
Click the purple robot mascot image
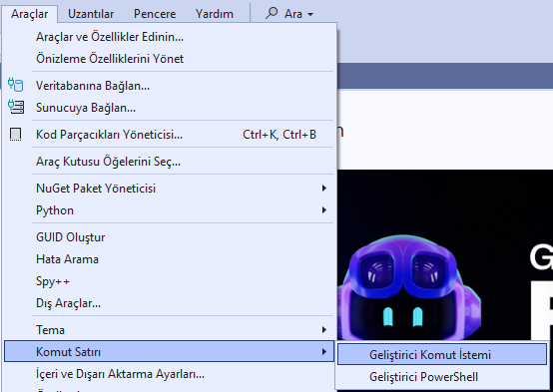pyautogui.click(x=409, y=287)
